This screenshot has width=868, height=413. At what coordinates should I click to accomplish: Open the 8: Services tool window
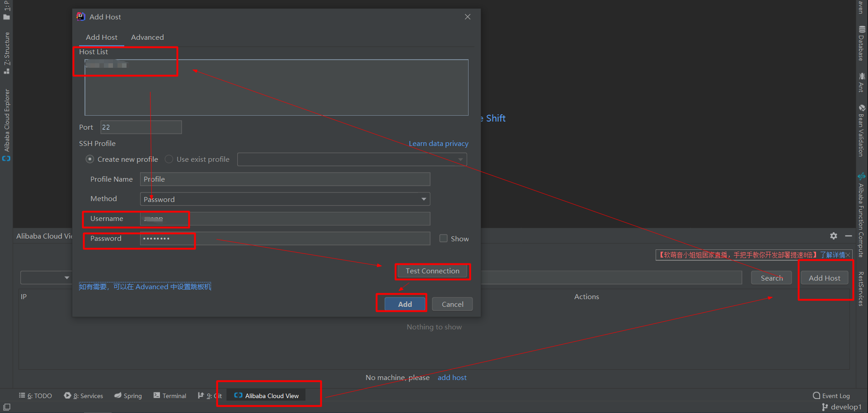click(x=84, y=396)
